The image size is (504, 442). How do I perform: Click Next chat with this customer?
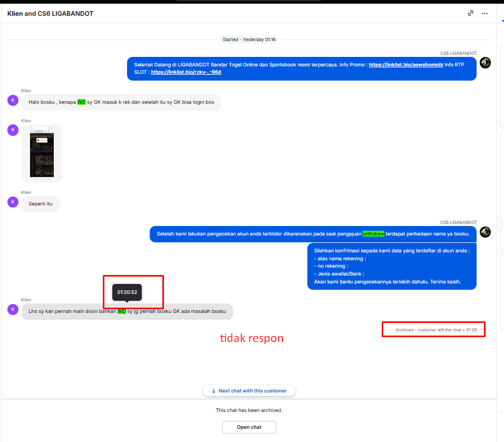pyautogui.click(x=249, y=390)
